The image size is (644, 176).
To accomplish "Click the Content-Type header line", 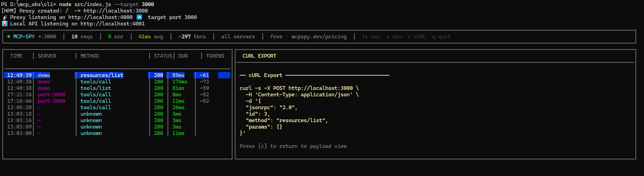I will 302,95.
